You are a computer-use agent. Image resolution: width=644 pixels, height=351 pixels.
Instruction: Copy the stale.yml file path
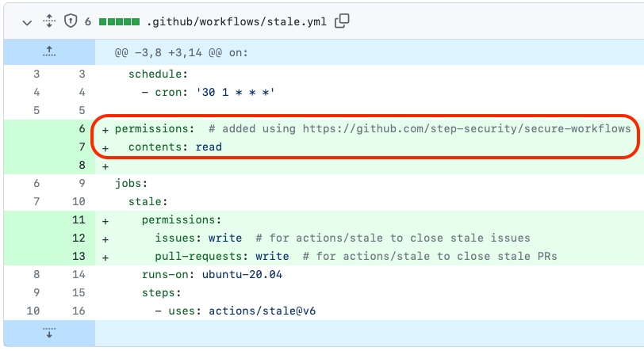click(x=342, y=21)
